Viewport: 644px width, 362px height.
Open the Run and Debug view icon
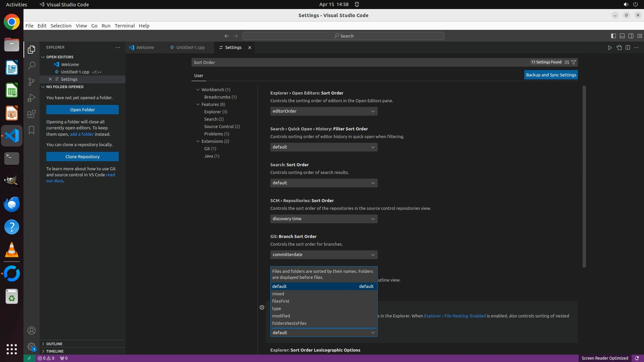click(32, 98)
